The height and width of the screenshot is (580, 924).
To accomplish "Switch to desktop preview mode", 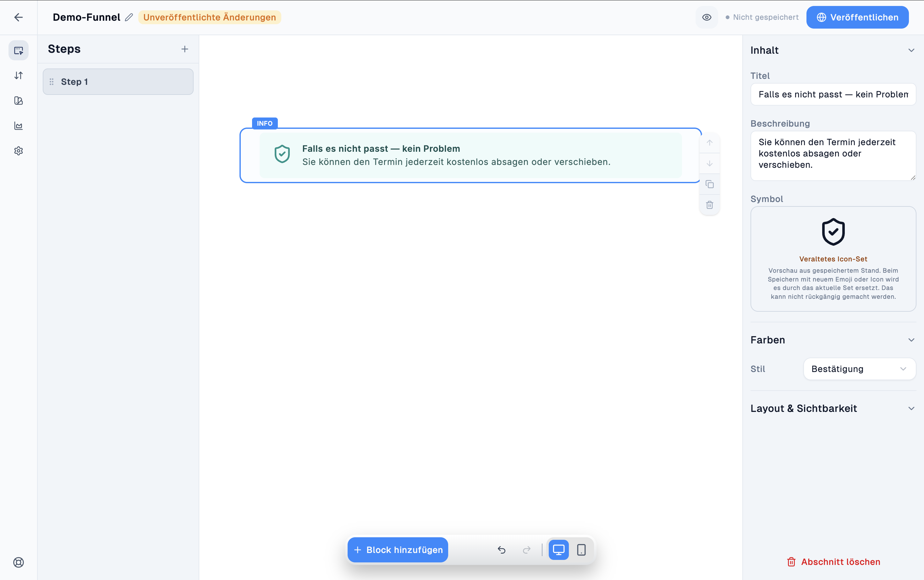I will 558,550.
